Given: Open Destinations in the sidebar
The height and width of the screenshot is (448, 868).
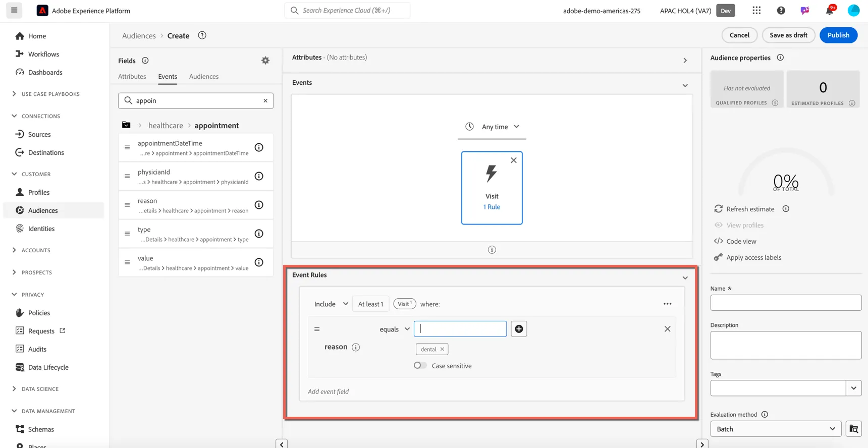Looking at the screenshot, I should click(46, 152).
